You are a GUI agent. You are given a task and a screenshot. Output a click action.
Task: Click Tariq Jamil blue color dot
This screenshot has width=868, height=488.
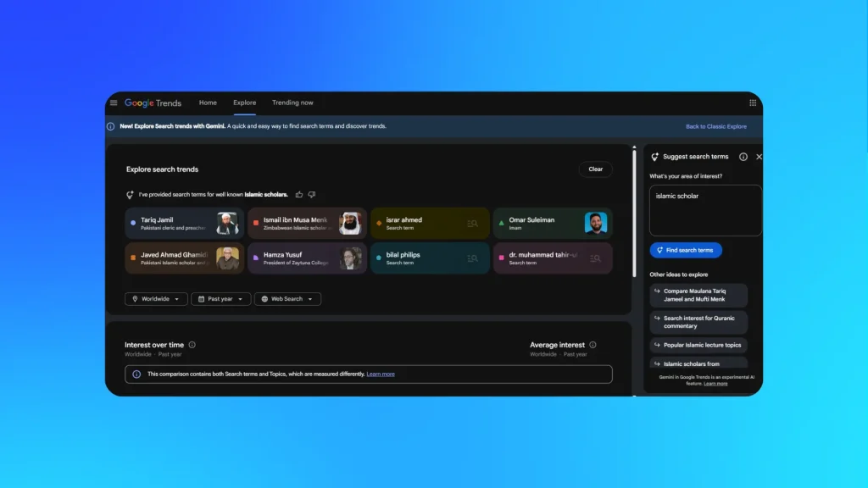point(133,223)
